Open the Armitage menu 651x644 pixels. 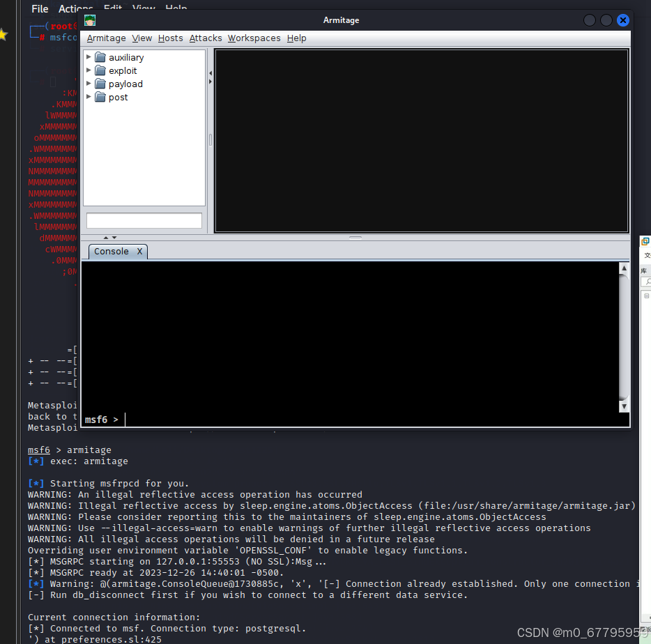click(106, 38)
